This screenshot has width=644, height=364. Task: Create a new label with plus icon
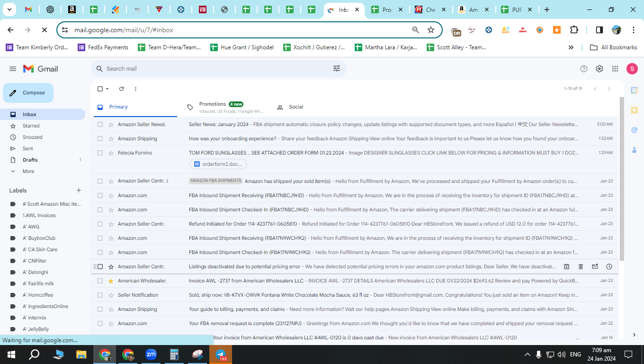click(79, 191)
